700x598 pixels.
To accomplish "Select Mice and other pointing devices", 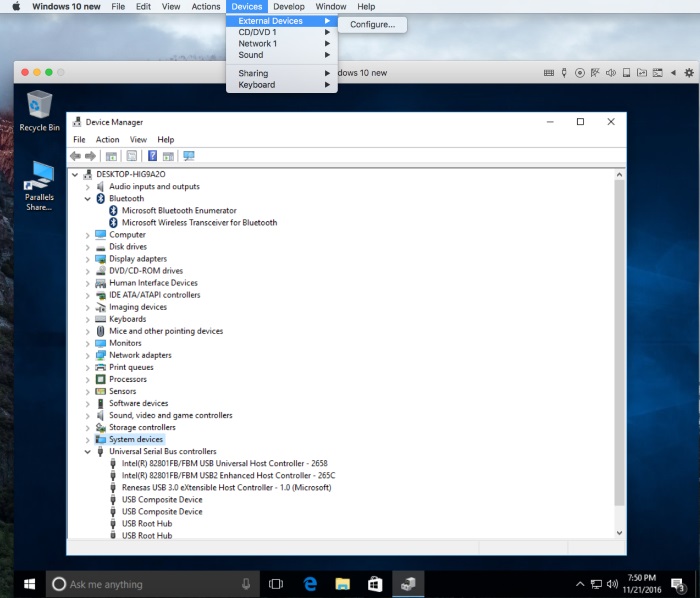I will click(166, 331).
